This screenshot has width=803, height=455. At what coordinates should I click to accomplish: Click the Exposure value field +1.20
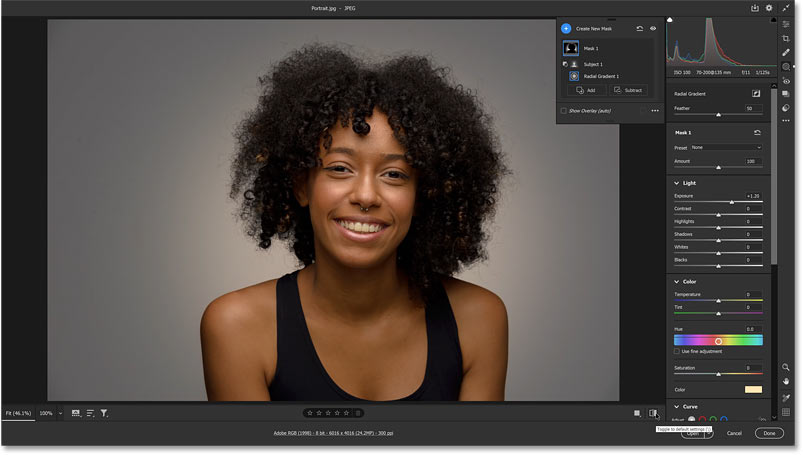point(753,196)
